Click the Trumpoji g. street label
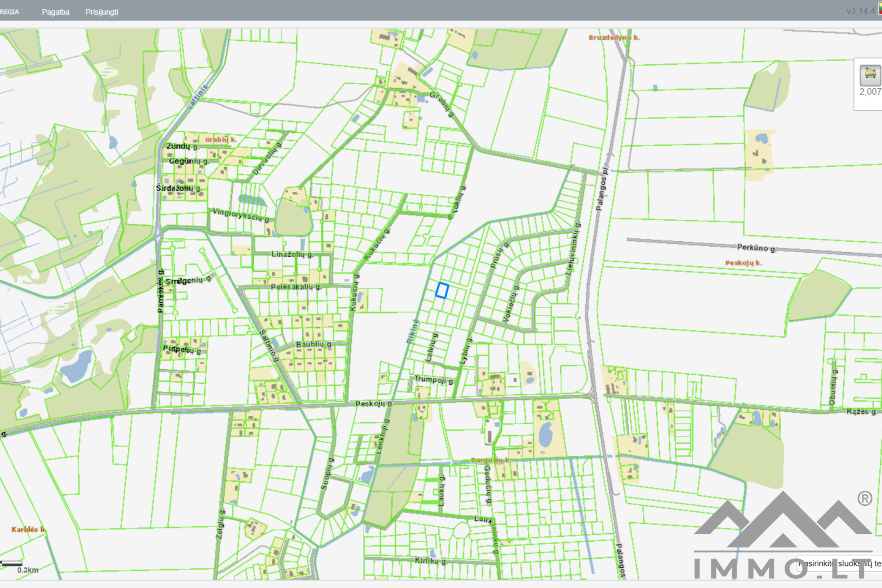This screenshot has width=882, height=588. click(x=434, y=380)
